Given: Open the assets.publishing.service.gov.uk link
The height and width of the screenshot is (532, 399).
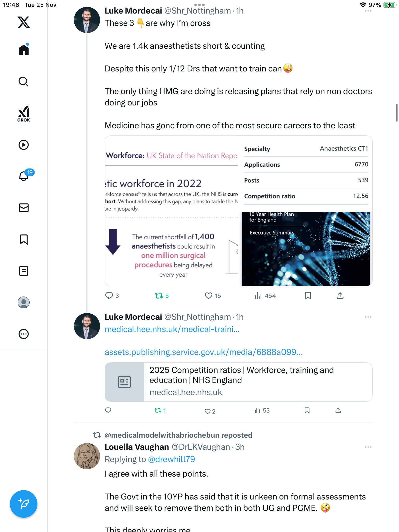Looking at the screenshot, I should click(203, 352).
